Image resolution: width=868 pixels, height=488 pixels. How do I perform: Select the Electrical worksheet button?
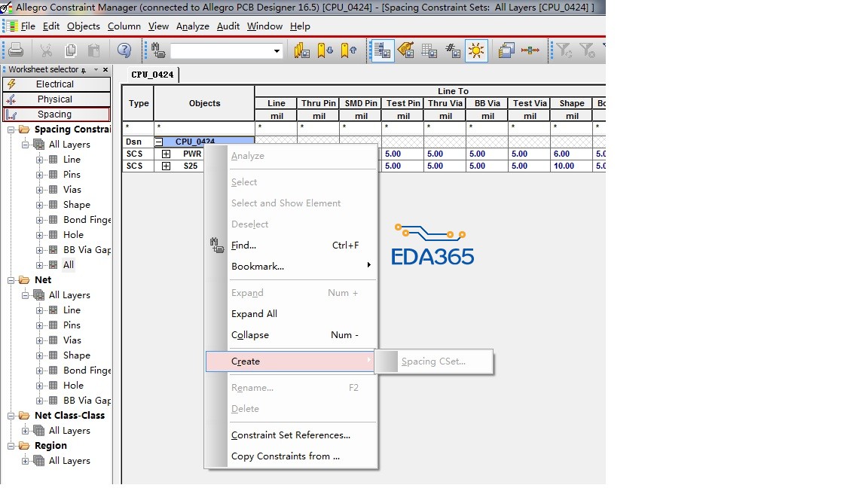click(x=57, y=84)
